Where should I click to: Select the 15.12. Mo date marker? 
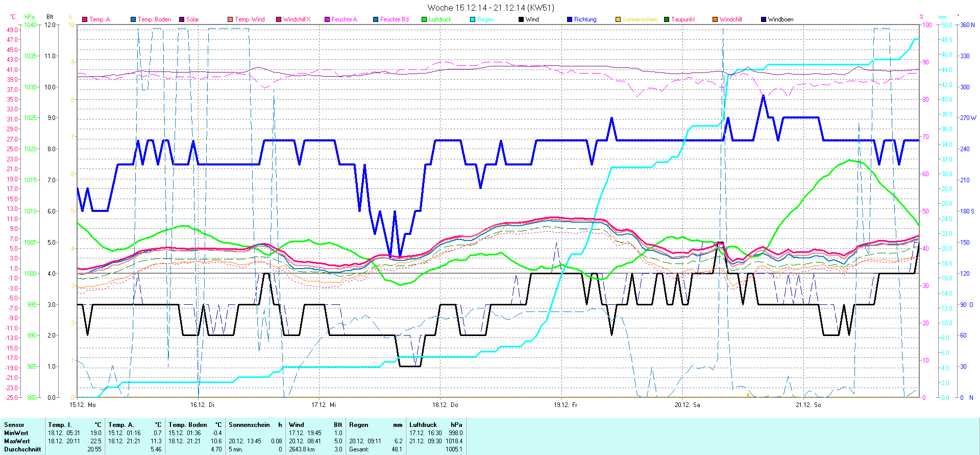[x=83, y=404]
